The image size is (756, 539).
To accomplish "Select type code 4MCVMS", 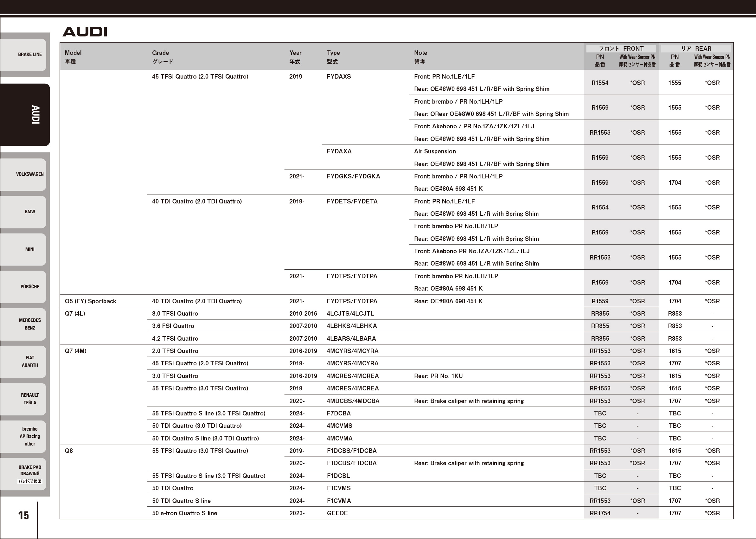I will pyautogui.click(x=339, y=426).
